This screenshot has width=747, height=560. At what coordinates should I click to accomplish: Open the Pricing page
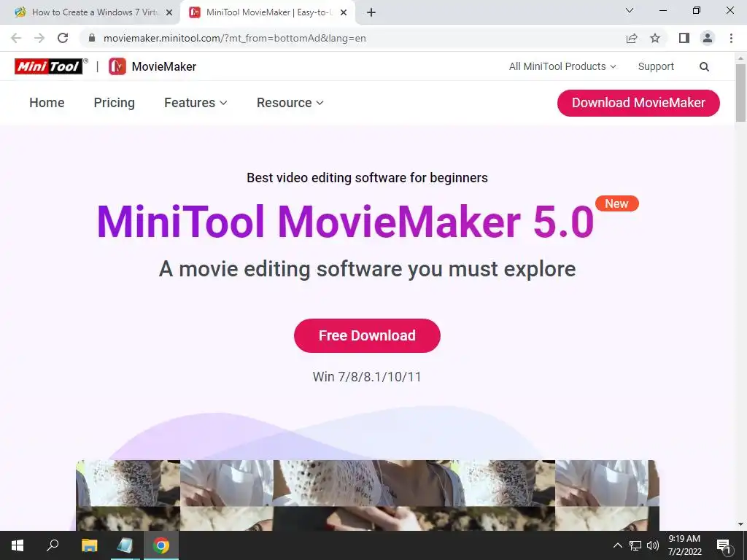pyautogui.click(x=115, y=103)
